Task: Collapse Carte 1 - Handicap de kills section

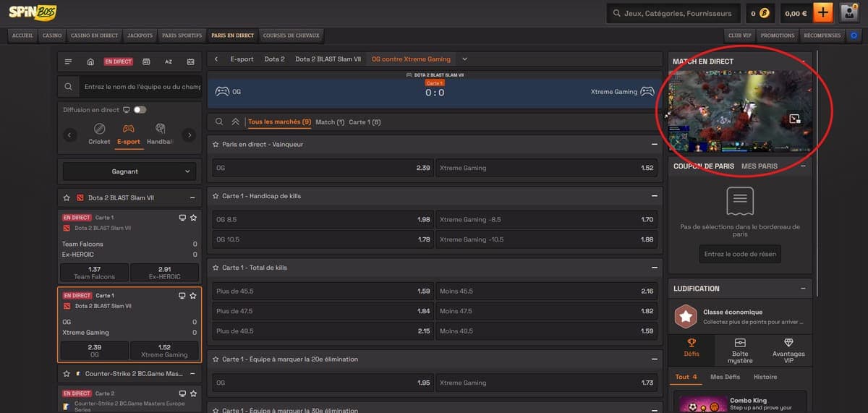Action: tap(654, 196)
